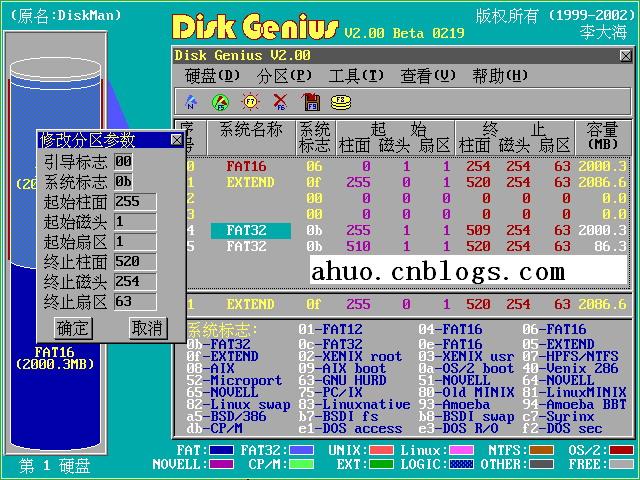Click the yellow sun F7 toolbar icon
Image resolution: width=640 pixels, height=480 pixels.
(x=250, y=102)
